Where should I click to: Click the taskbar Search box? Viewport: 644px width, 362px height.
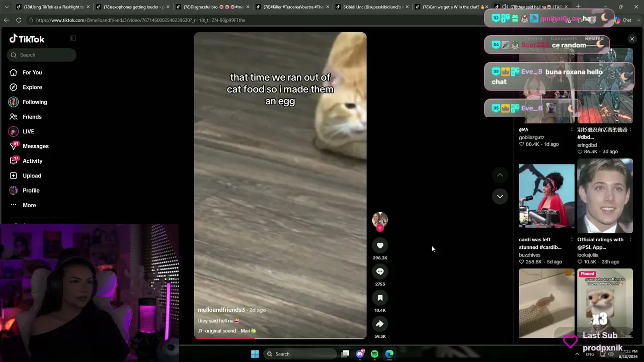300,354
